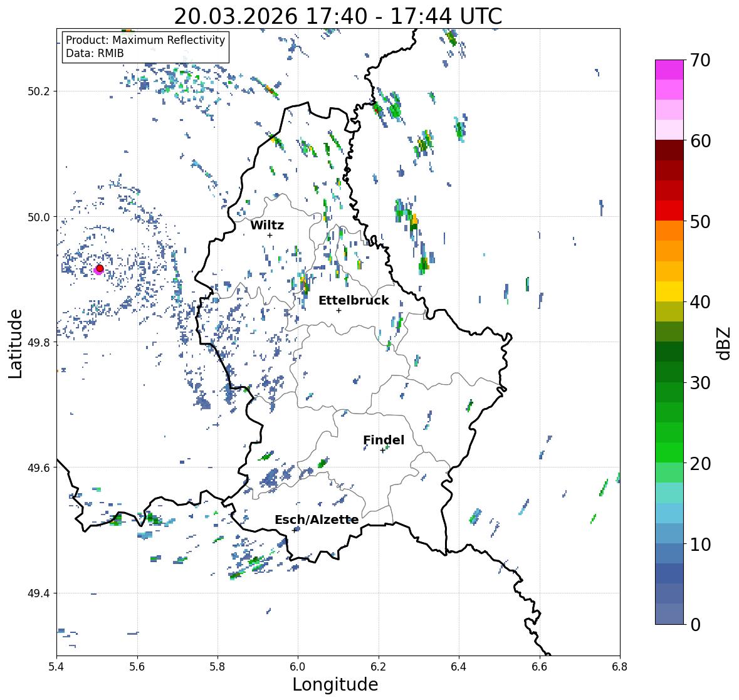Image resolution: width=739 pixels, height=700 pixels.
Task: Click the latitude tick label 50.2
Action: (39, 91)
